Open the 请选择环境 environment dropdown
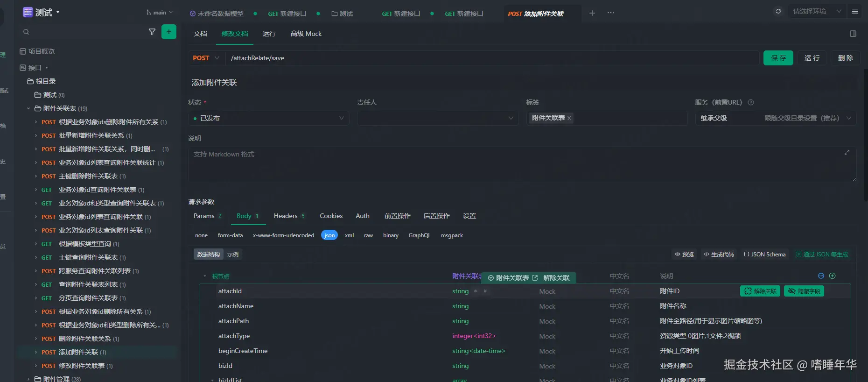 [x=818, y=11]
